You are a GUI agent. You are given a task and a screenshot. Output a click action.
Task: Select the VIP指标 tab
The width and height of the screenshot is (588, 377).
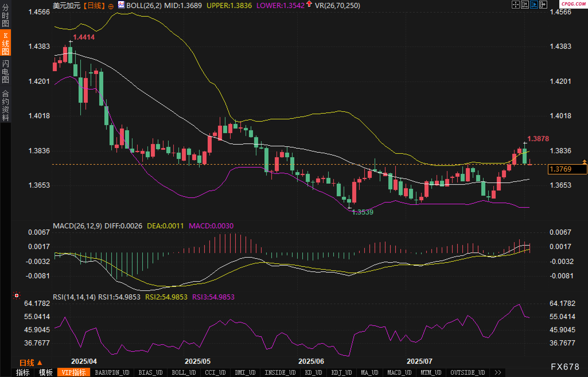74,372
